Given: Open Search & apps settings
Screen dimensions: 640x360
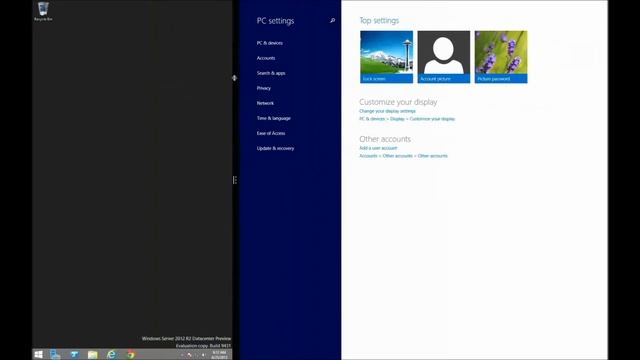Looking at the screenshot, I should [271, 73].
